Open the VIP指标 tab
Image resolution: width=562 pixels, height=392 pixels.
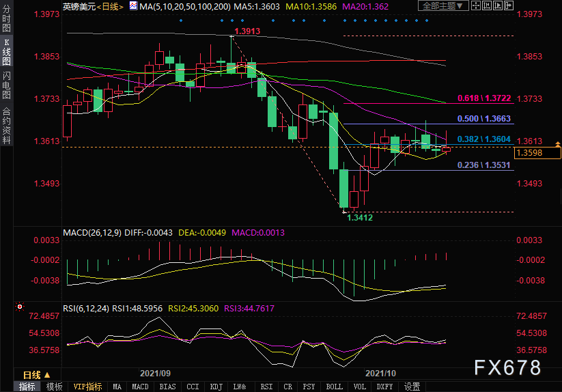[x=87, y=387]
